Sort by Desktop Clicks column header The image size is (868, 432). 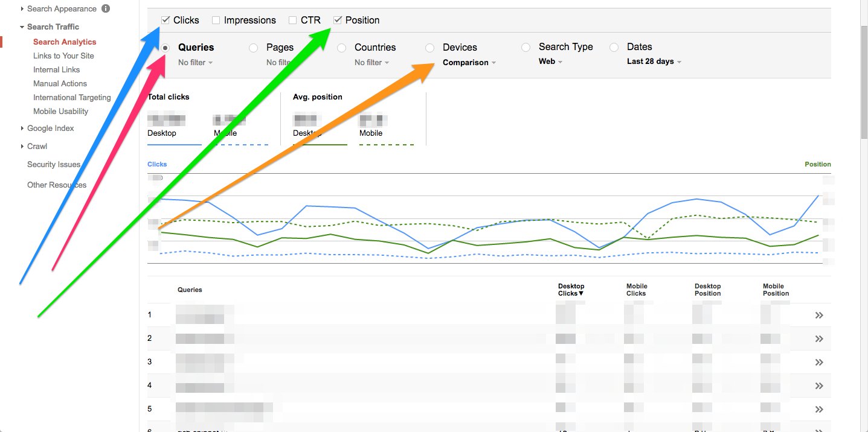[x=571, y=290]
